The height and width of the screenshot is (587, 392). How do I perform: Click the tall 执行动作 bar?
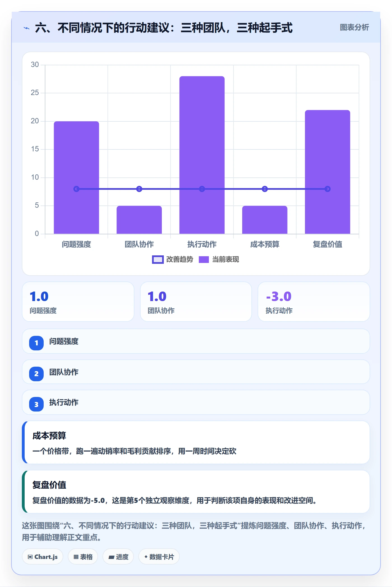(202, 155)
